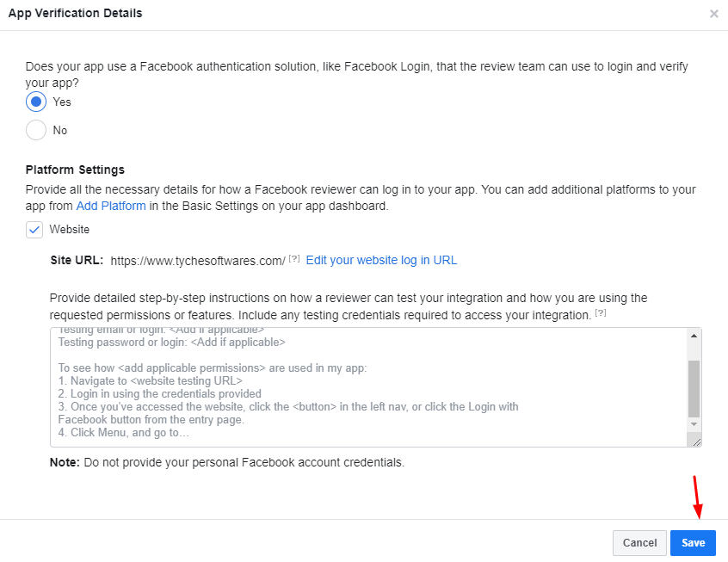728x562 pixels.
Task: Click the Yes label text
Action: click(62, 102)
